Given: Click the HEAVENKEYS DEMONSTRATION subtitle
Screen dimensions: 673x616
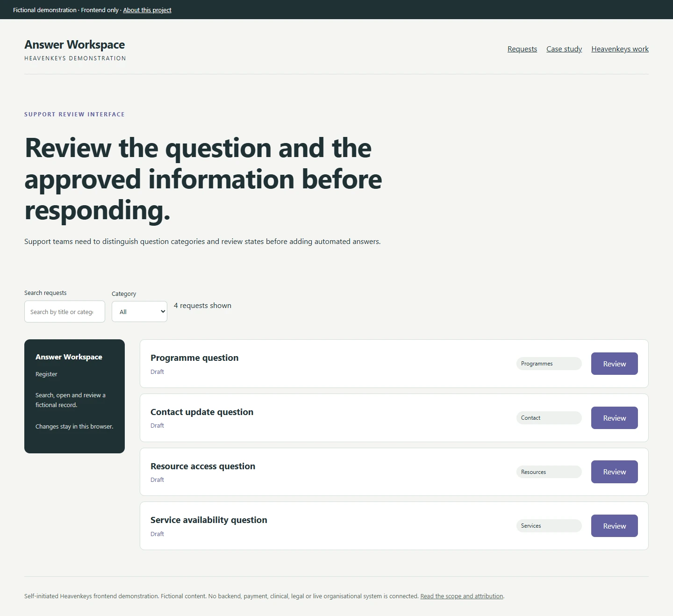Looking at the screenshot, I should (75, 58).
